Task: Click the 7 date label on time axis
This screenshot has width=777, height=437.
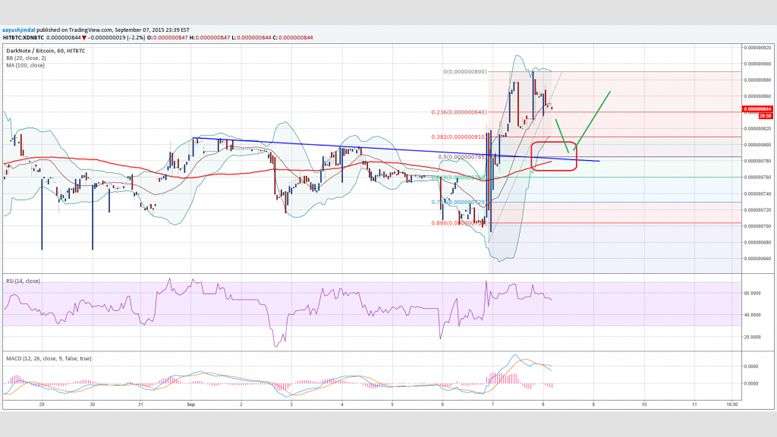Action: (493, 404)
